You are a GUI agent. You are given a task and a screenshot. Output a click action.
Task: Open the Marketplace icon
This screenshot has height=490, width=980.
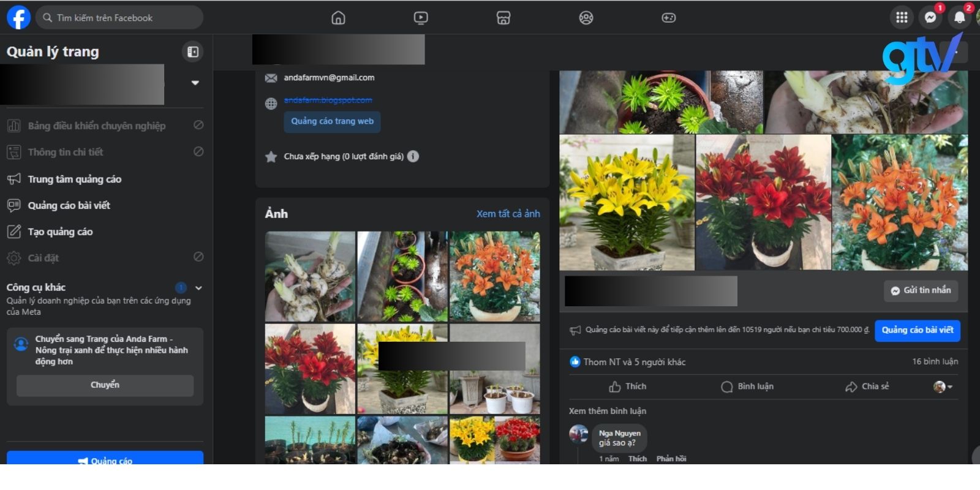(503, 18)
